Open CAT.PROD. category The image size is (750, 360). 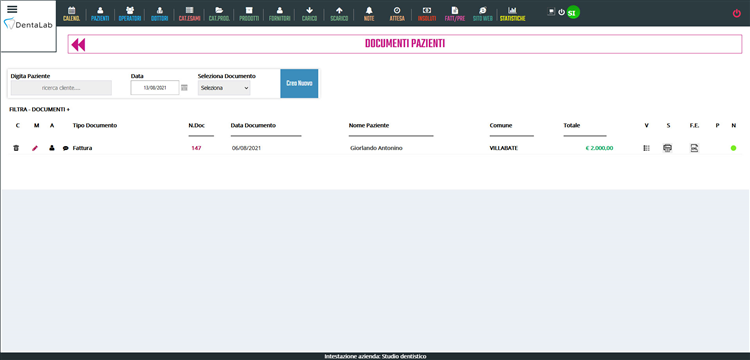(x=219, y=14)
